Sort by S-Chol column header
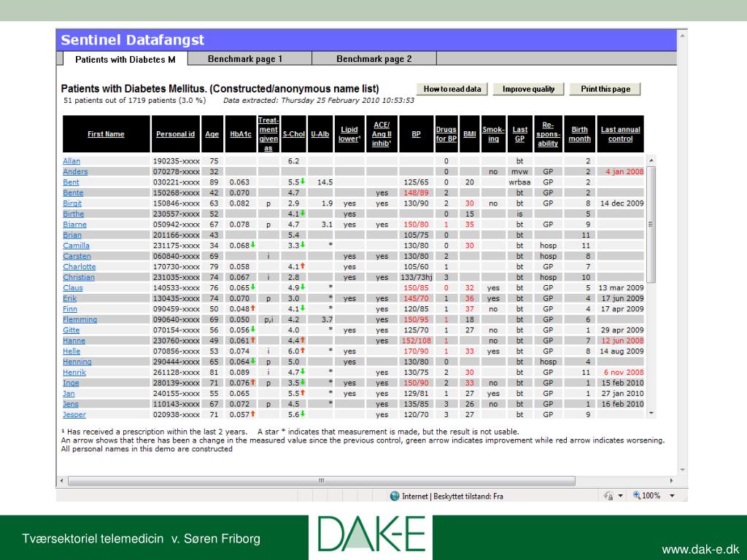The width and height of the screenshot is (747, 560). click(x=293, y=134)
